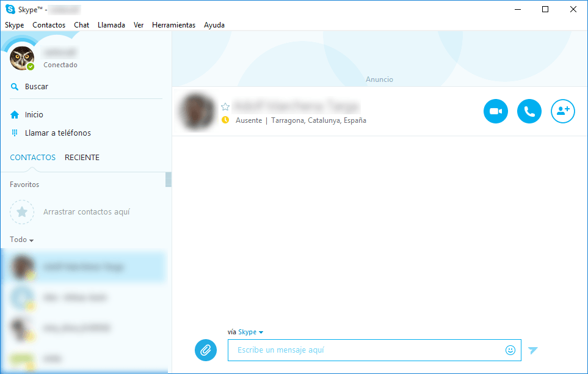Start a video call with the contact
This screenshot has height=374, width=588.
(x=495, y=111)
